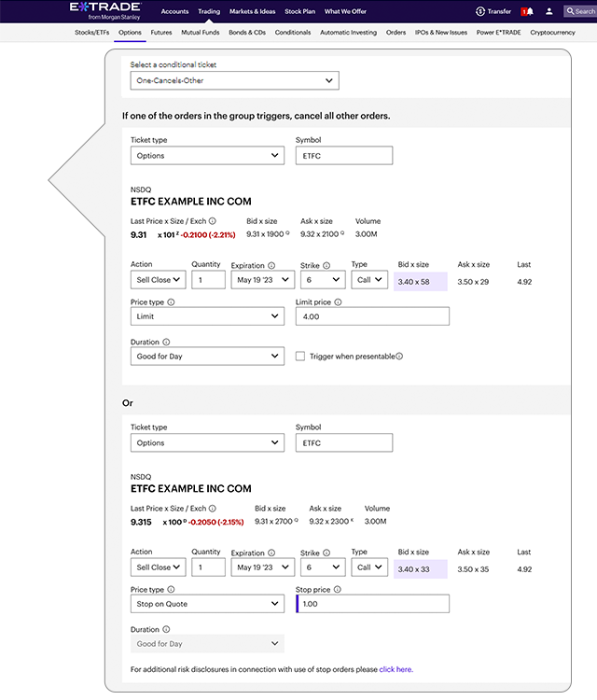Click the Search button in header
Viewport: 597px width, 700px height.
[579, 11]
